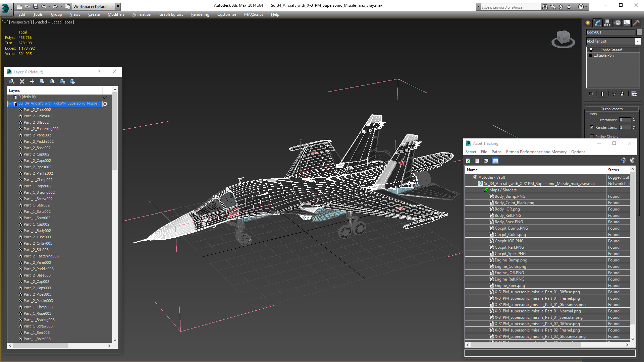The width and height of the screenshot is (644, 362).
Task: Open the MAXScript menu
Action: click(x=253, y=14)
